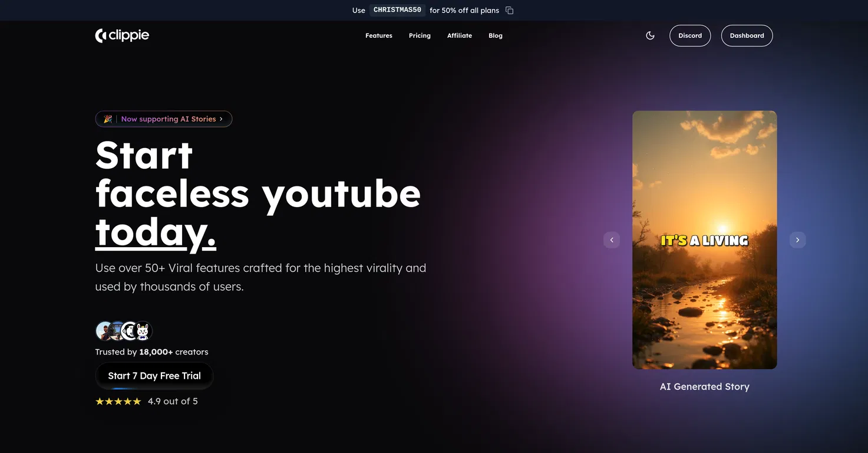This screenshot has width=868, height=453.
Task: Open the Blog link
Action: 496,35
